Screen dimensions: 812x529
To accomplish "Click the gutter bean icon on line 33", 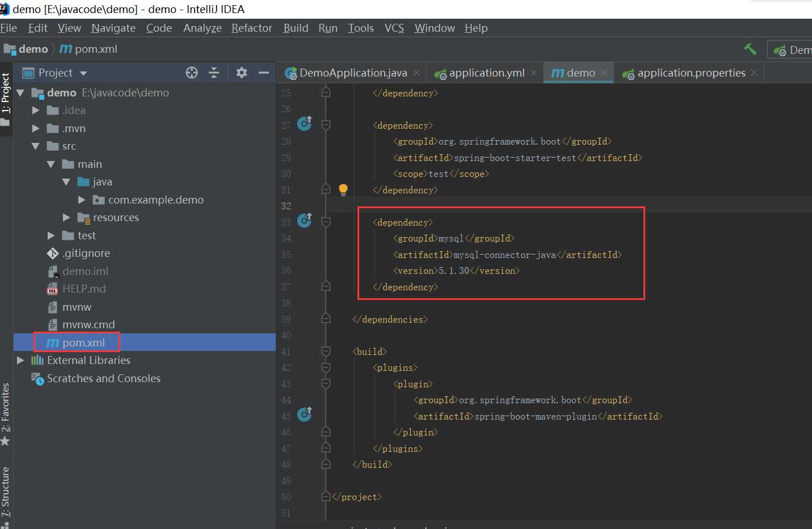I will [305, 220].
